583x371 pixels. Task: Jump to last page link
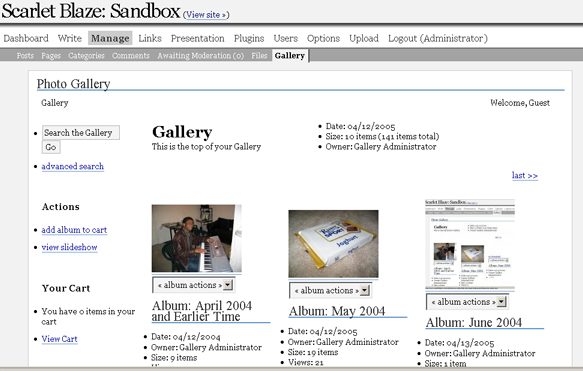pyautogui.click(x=525, y=175)
